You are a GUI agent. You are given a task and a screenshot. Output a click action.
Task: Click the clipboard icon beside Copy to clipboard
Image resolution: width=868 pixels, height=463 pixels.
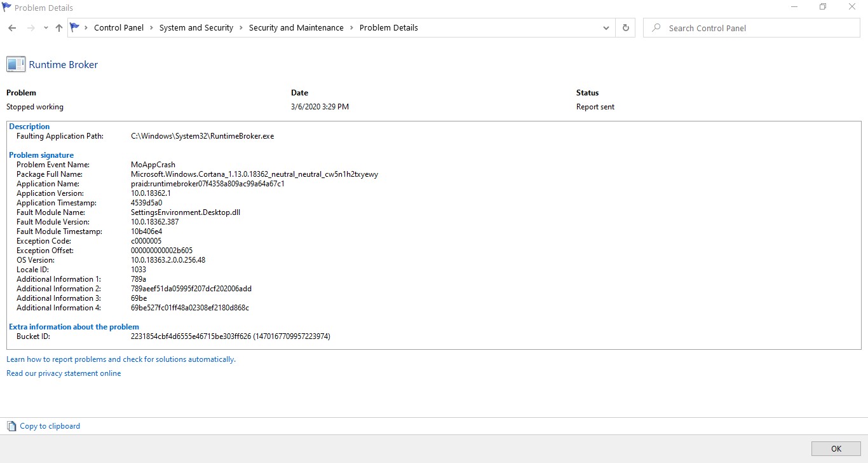point(11,426)
